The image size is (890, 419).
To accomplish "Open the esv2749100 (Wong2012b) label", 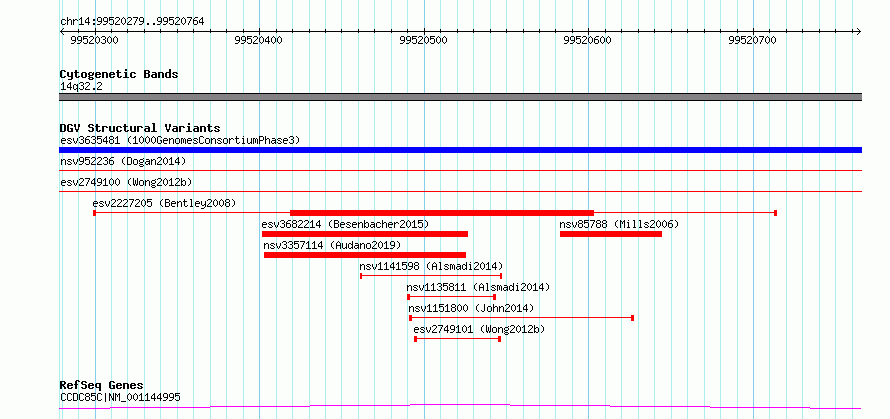I will [126, 183].
